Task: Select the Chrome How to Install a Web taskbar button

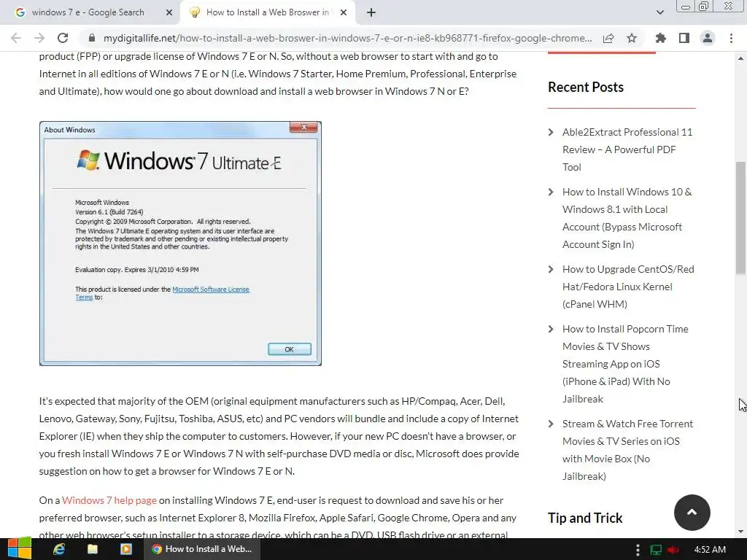Action: click(203, 549)
